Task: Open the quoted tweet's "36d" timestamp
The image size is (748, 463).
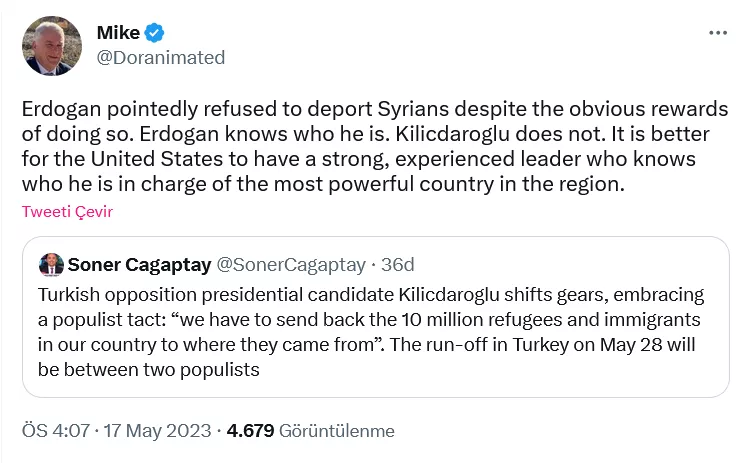Action: (x=396, y=265)
